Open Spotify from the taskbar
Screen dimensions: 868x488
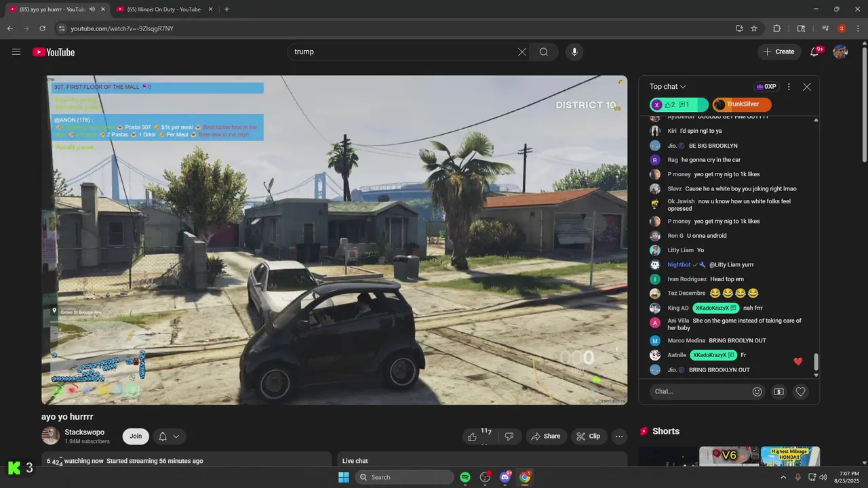(465, 477)
